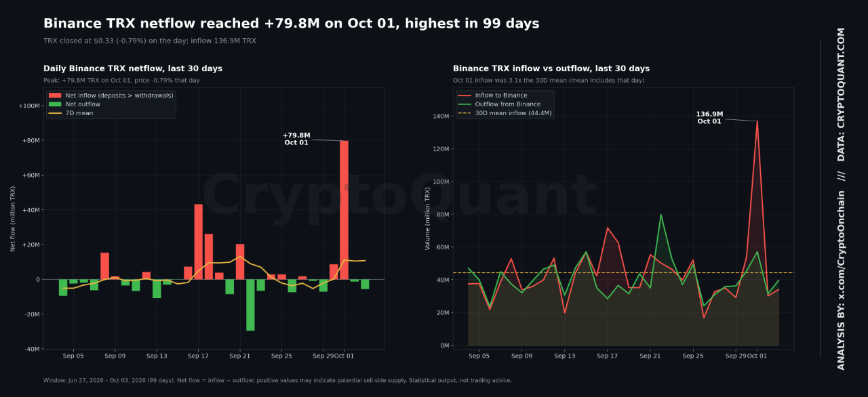This screenshot has height=397, width=868.
Task: Click the '+80M' y-axis label
Action: click(x=30, y=141)
